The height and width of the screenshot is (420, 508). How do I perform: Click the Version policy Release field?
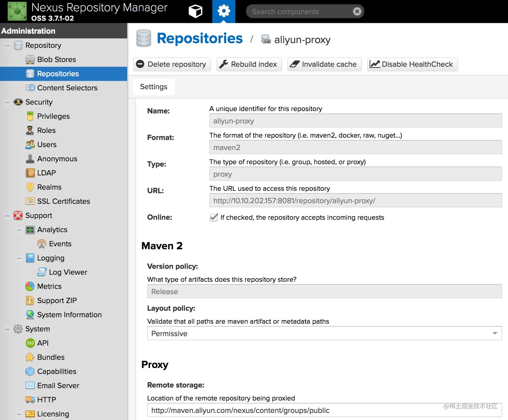pos(325,291)
